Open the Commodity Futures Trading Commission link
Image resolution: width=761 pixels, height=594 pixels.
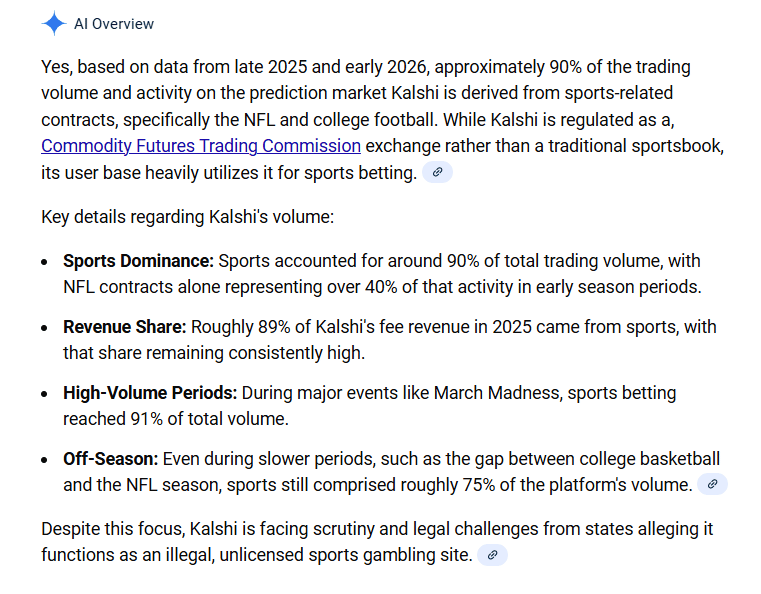pos(200,146)
